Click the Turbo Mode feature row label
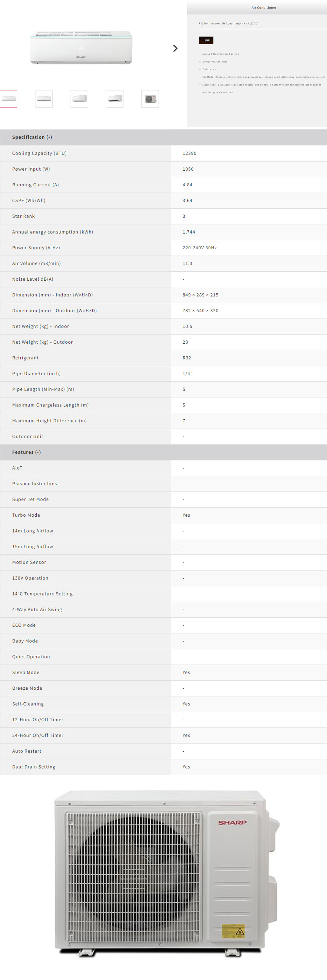 [26, 515]
